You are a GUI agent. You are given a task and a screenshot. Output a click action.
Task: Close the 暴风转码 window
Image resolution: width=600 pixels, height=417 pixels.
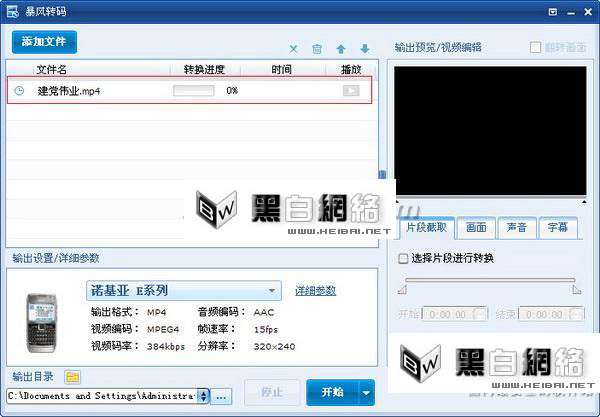589,12
